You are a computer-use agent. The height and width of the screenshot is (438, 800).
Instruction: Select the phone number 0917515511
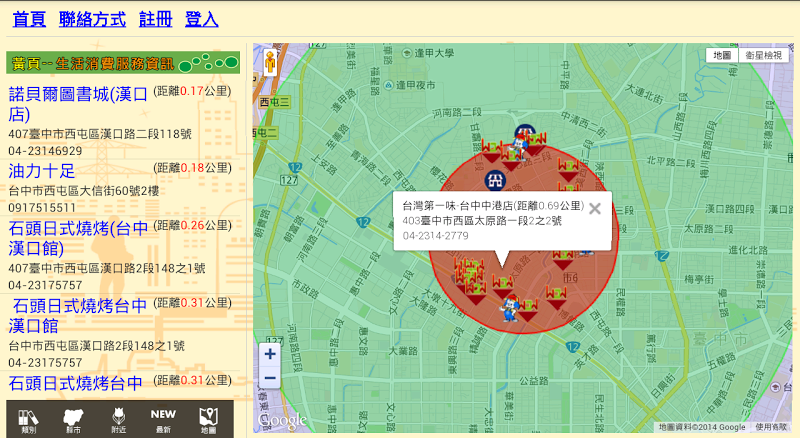click(42, 208)
